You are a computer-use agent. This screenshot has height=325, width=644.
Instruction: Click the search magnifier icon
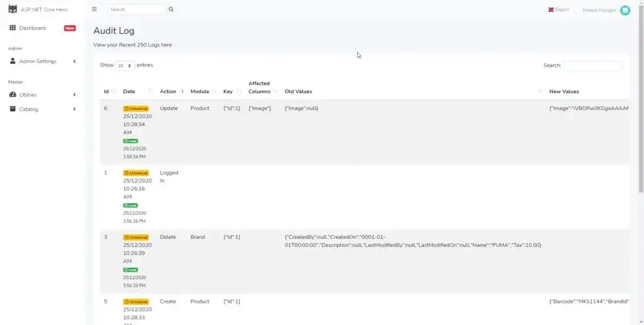click(x=171, y=9)
